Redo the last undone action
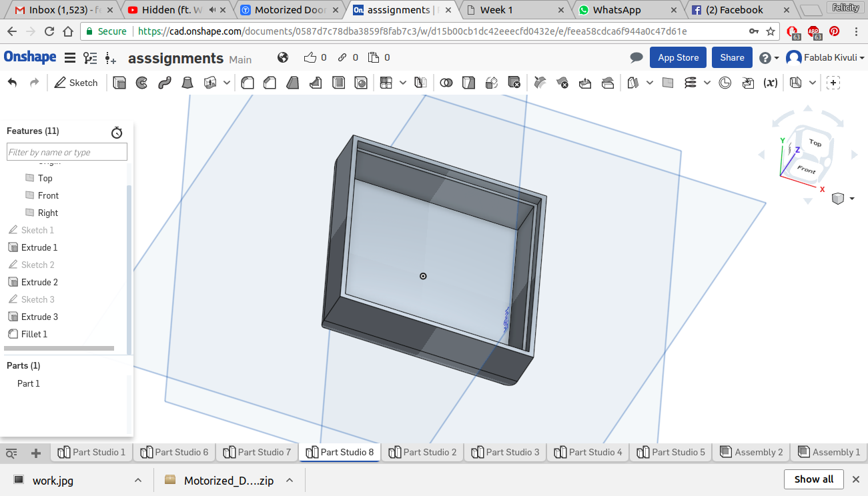The width and height of the screenshot is (868, 496). pos(34,83)
